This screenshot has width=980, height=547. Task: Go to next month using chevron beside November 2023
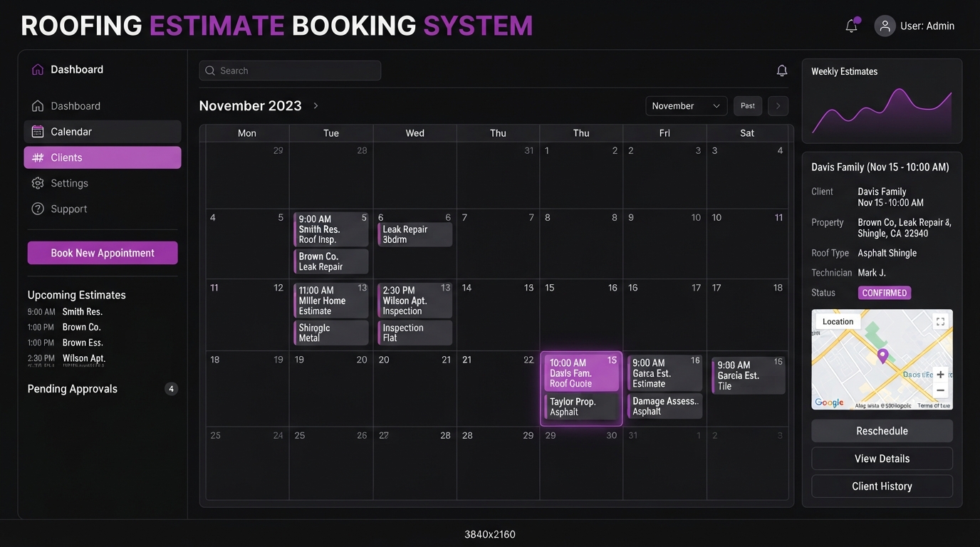pyautogui.click(x=316, y=105)
